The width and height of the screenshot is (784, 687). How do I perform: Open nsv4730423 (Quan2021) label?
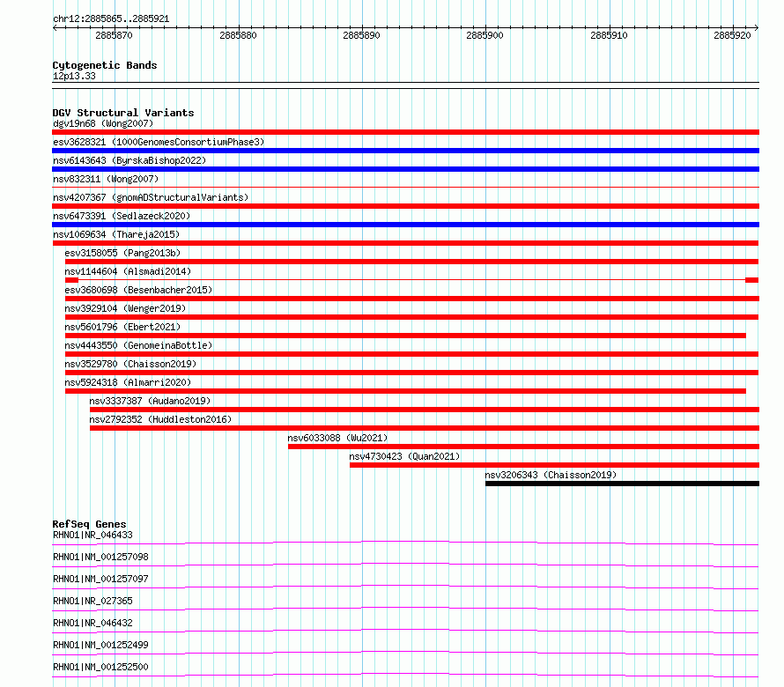[404, 456]
